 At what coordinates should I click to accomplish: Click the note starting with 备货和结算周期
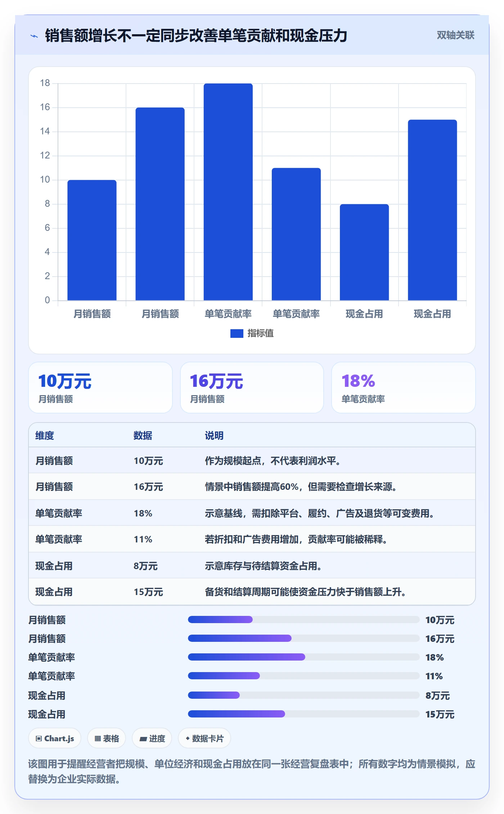[306, 592]
